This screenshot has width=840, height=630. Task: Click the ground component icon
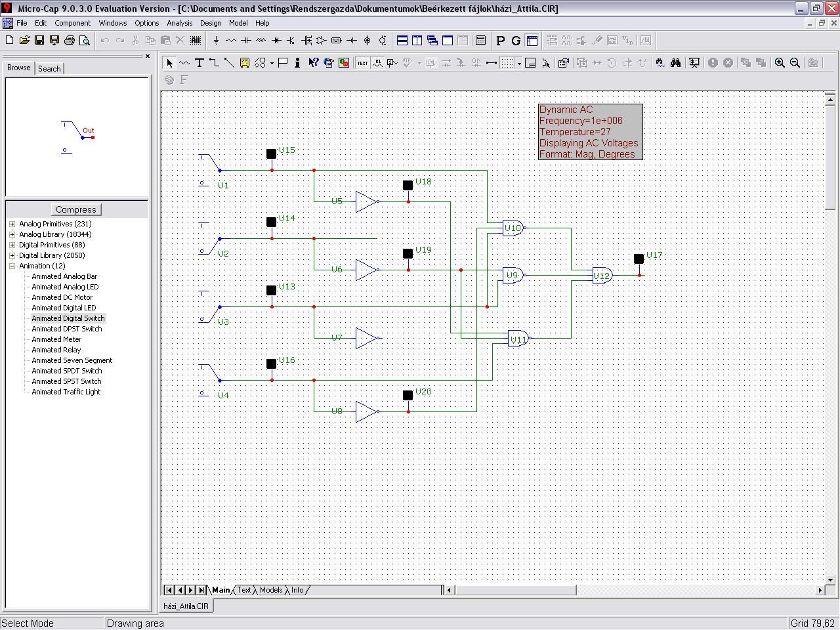tap(216, 41)
